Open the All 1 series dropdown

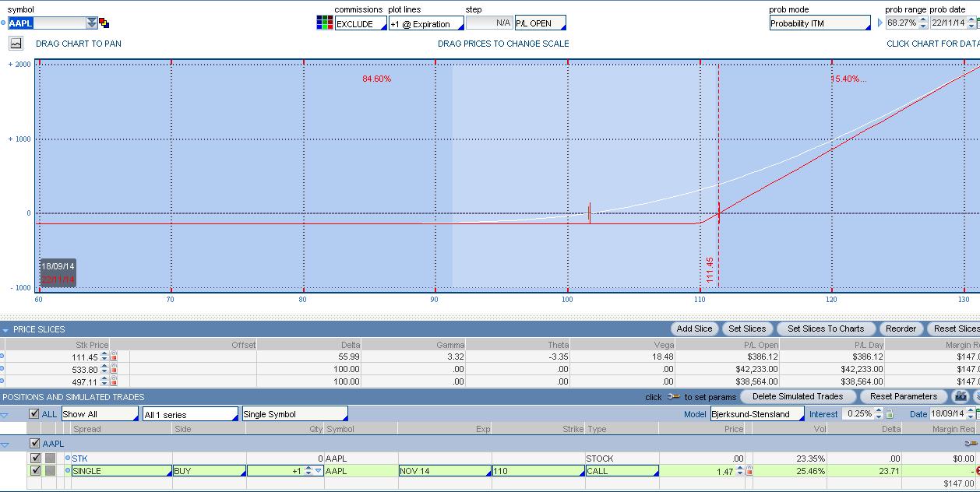coord(190,414)
